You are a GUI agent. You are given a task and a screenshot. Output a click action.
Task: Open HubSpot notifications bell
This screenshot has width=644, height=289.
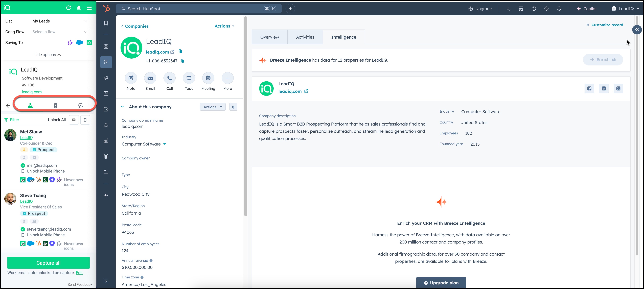(559, 9)
